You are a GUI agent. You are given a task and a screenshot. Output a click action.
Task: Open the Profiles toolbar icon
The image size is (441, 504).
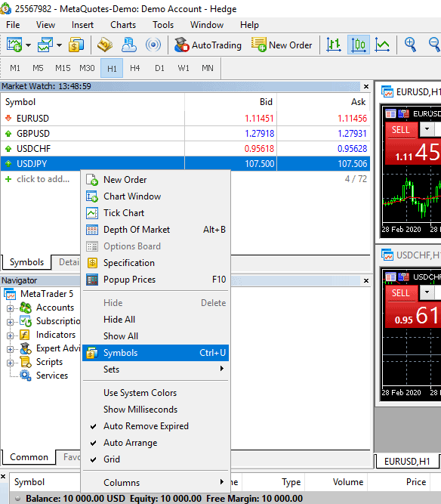(x=45, y=45)
